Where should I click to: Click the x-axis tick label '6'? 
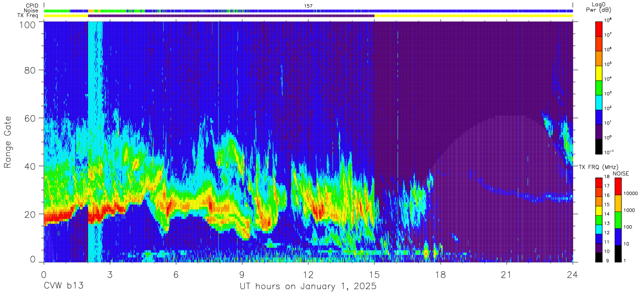(176, 274)
